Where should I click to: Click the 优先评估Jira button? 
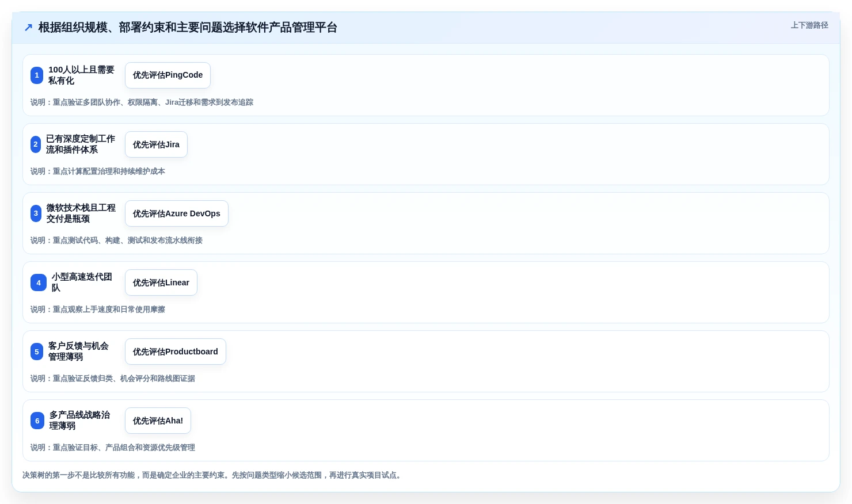pos(156,144)
